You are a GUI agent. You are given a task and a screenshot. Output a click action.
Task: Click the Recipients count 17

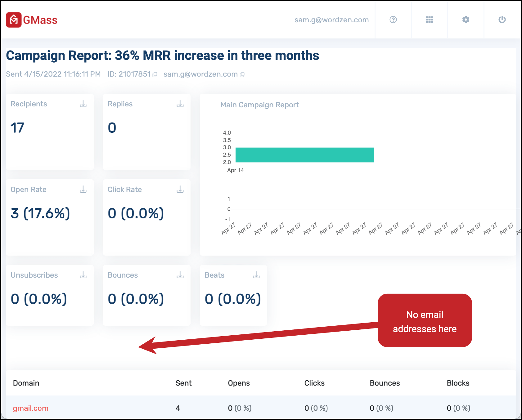[17, 128]
